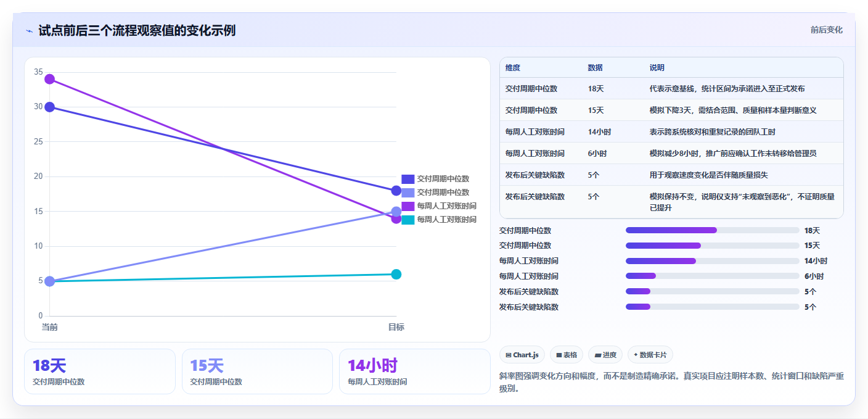Click the purple 每周人工对账时间 legend swatch
Viewport: 868px width, 419px height.
point(407,206)
